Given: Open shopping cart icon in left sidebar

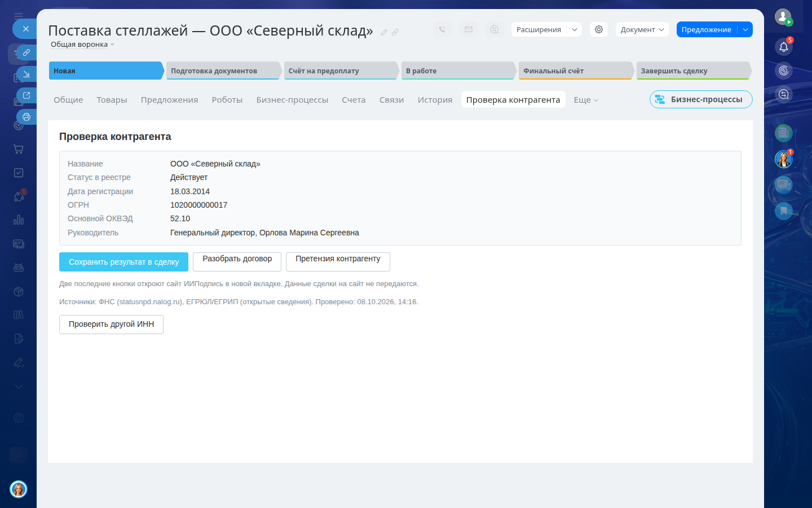Looking at the screenshot, I should click(19, 149).
